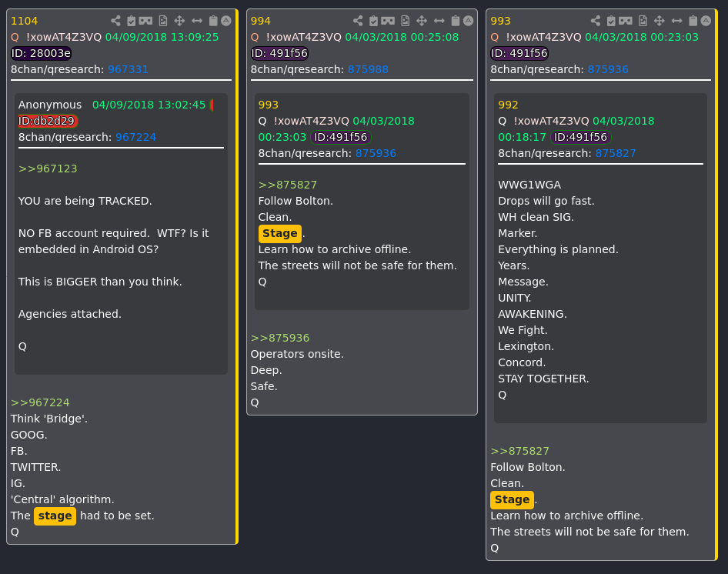Click plain clipboard icon on post 1104

213,21
